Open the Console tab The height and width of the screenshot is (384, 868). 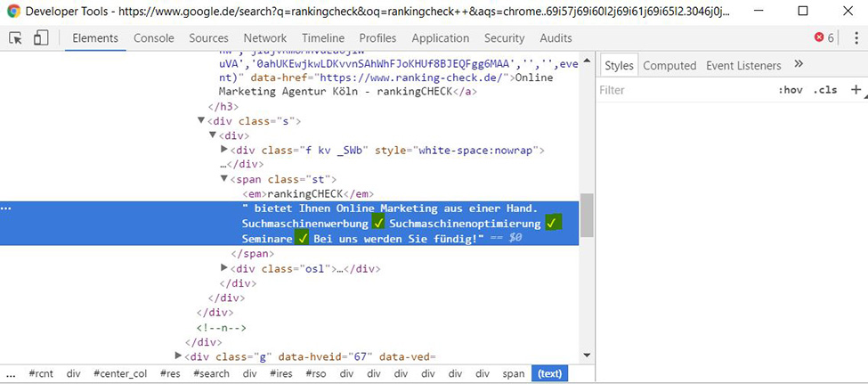pos(154,38)
